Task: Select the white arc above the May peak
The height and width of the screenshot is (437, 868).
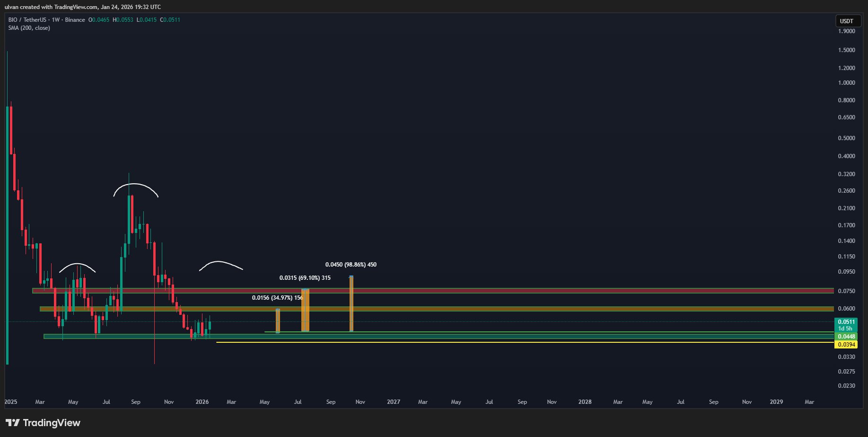Action: point(77,264)
